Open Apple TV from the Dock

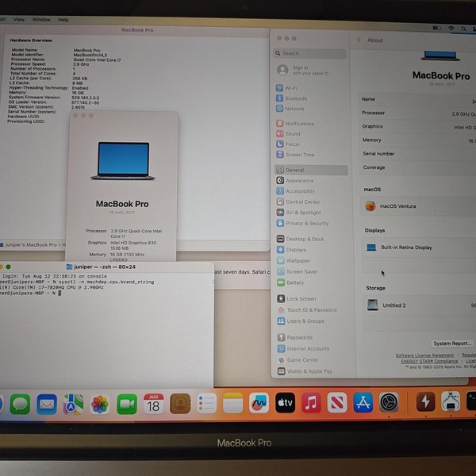point(285,402)
